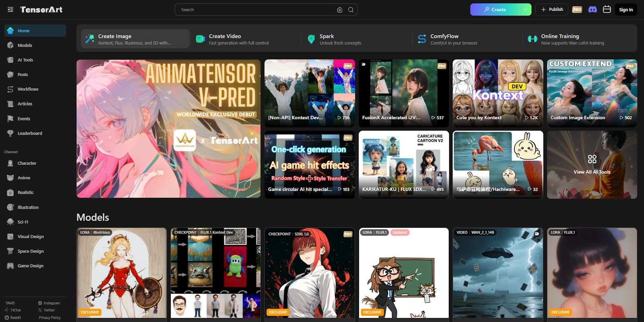Open the Realistic channel icon
Image resolution: width=644 pixels, height=322 pixels.
pyautogui.click(x=10, y=193)
